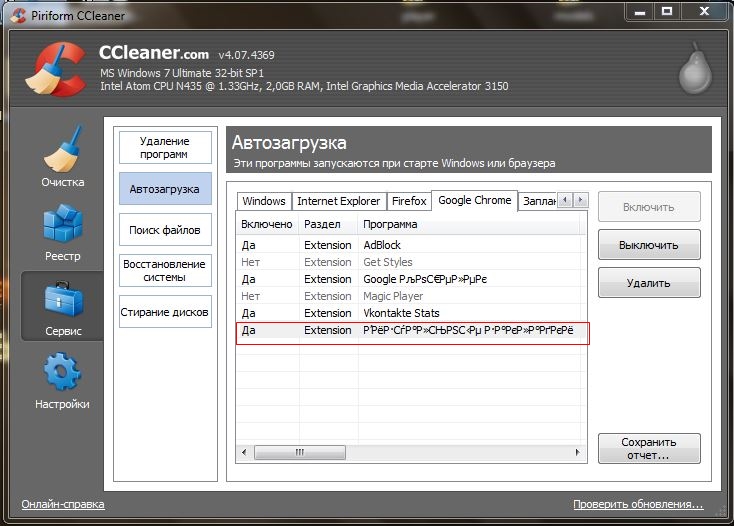This screenshot has width=734, height=526.
Task: Open the Реестр registry cubes icon
Action: click(63, 224)
